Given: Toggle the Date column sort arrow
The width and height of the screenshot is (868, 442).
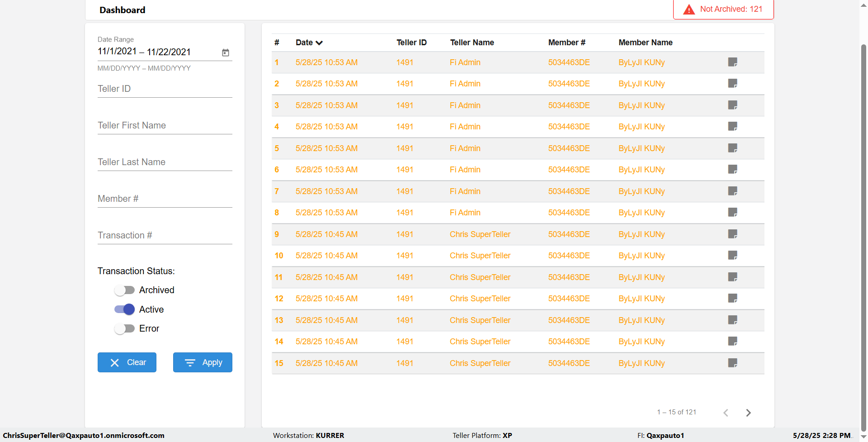Looking at the screenshot, I should (319, 43).
